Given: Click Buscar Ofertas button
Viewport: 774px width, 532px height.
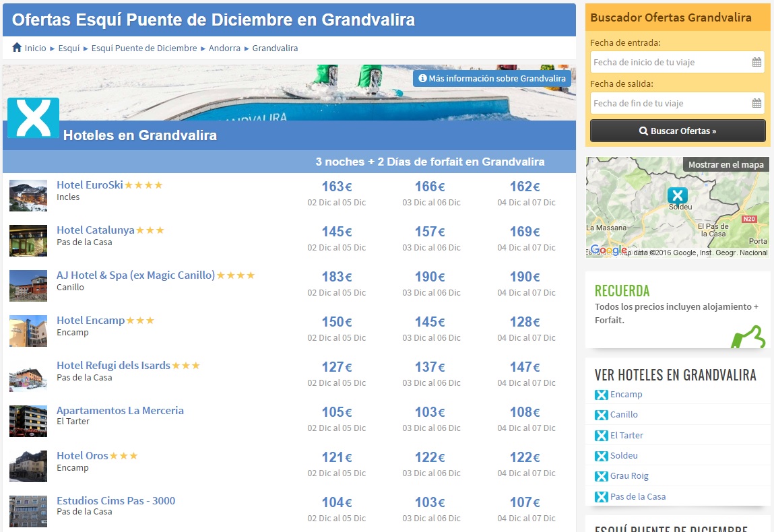Looking at the screenshot, I should click(678, 131).
